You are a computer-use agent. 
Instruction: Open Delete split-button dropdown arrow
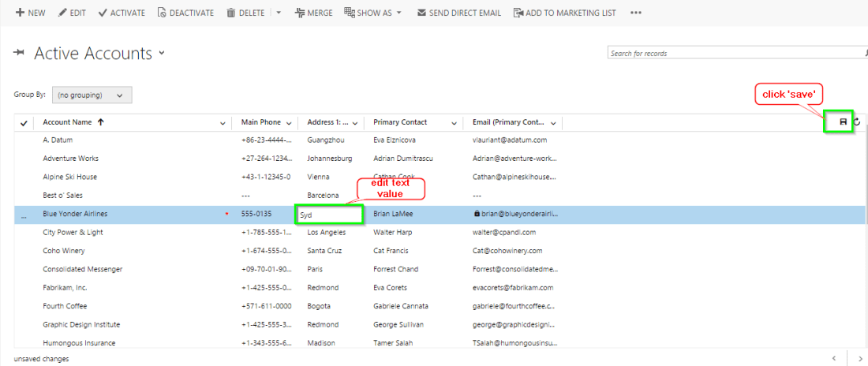point(278,13)
